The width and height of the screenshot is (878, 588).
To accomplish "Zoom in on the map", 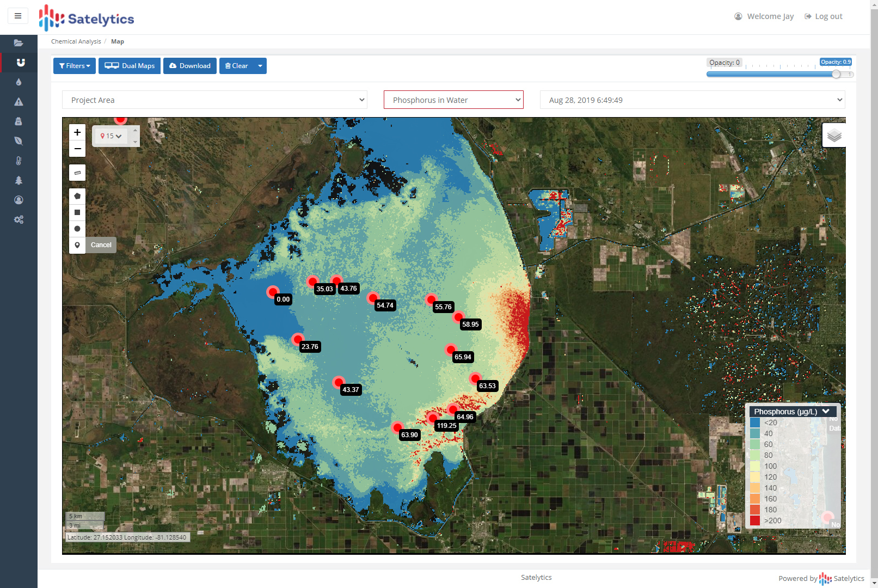I will click(77, 132).
